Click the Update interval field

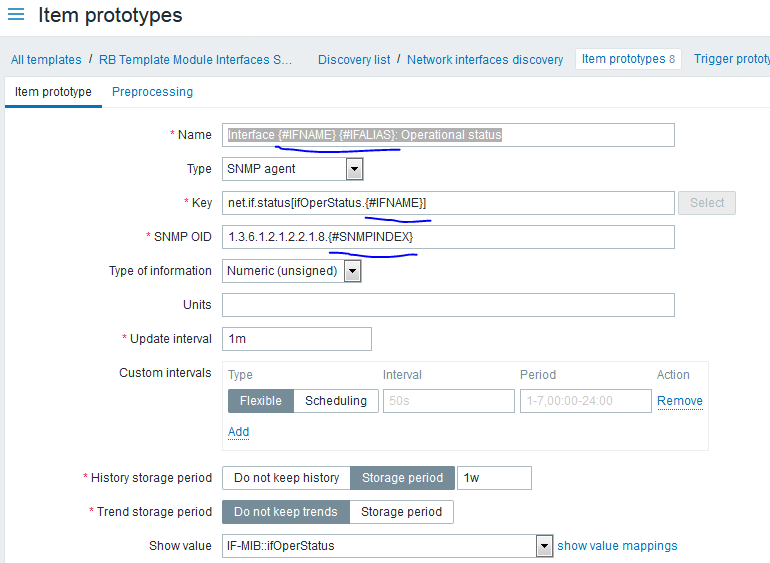[x=296, y=339]
